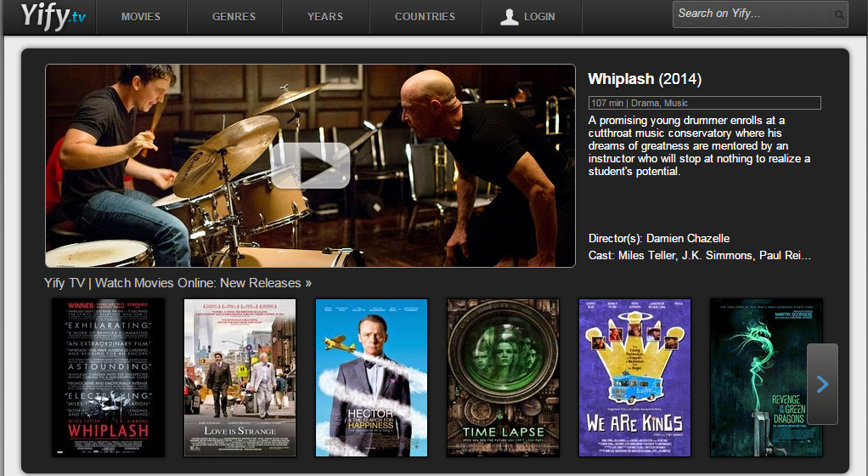Advance carousel with the next arrow
Screen dimensions: 868x476
click(x=822, y=384)
